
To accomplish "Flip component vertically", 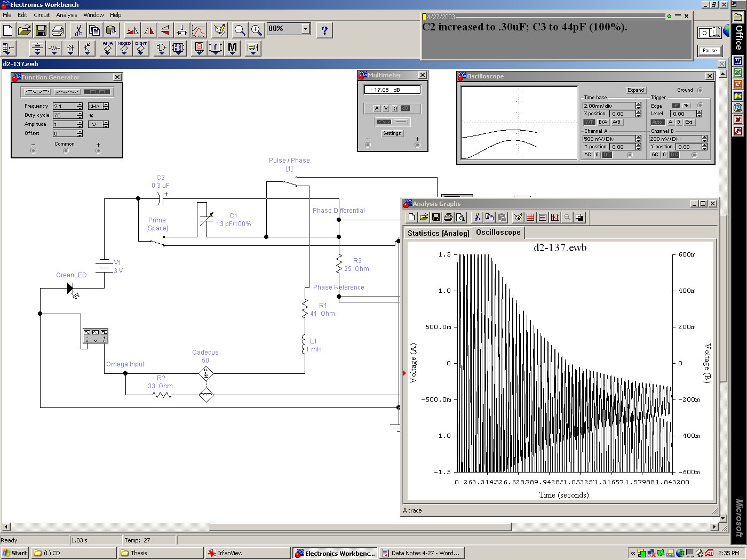I will click(x=165, y=30).
